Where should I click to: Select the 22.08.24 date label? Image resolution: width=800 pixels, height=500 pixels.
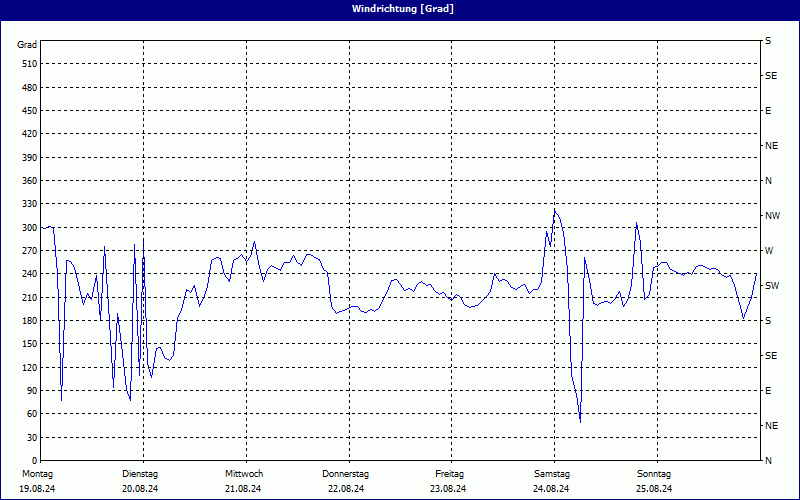click(x=346, y=489)
